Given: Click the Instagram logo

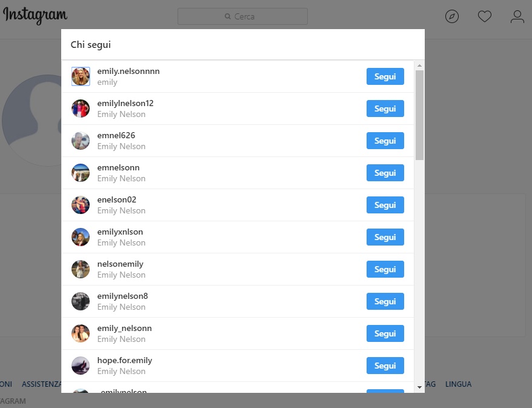Looking at the screenshot, I should pos(35,16).
